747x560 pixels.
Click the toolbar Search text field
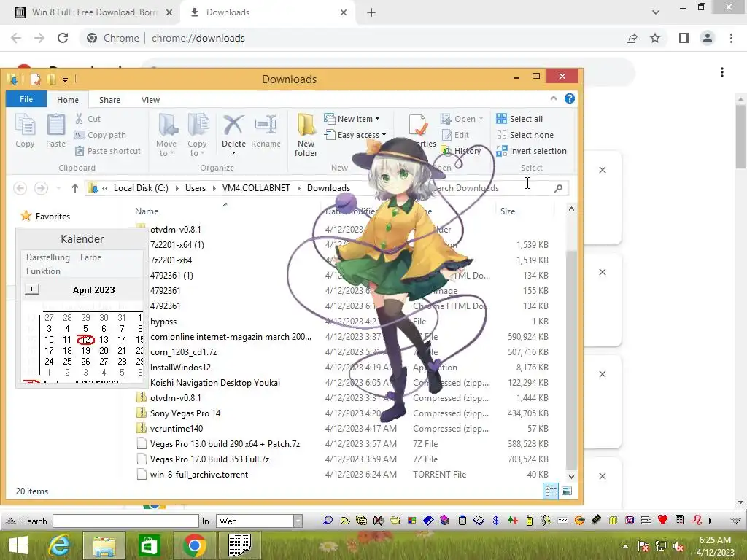click(x=125, y=521)
